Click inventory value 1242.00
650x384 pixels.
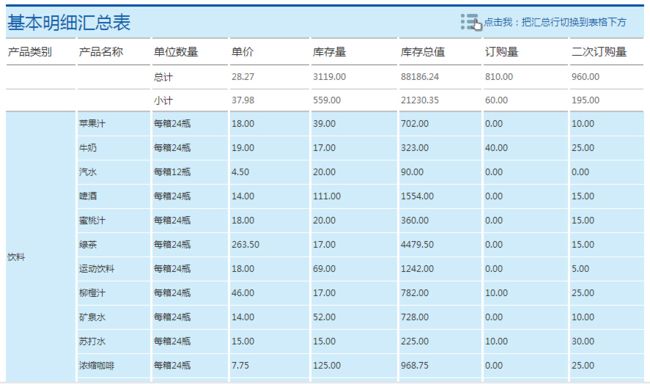(x=417, y=269)
